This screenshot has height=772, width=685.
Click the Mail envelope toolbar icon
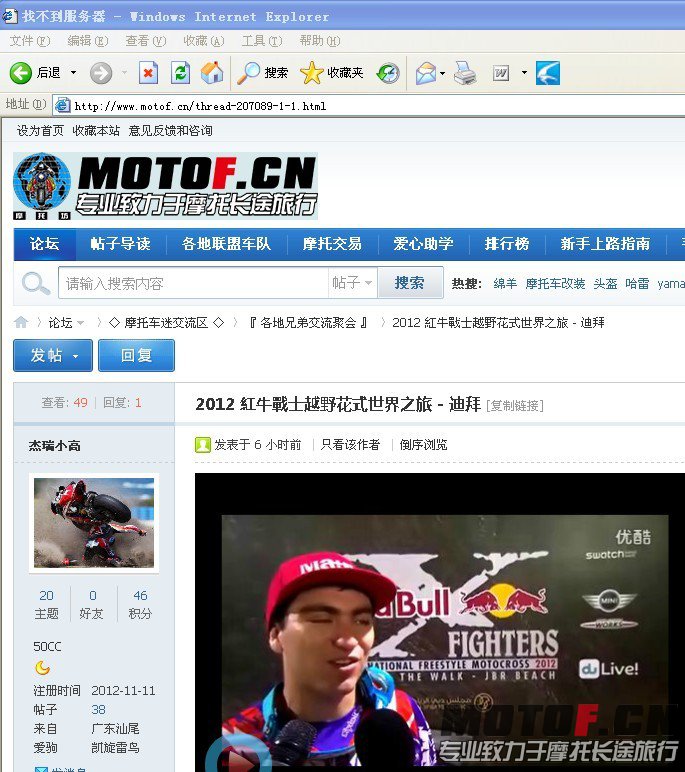[x=426, y=73]
